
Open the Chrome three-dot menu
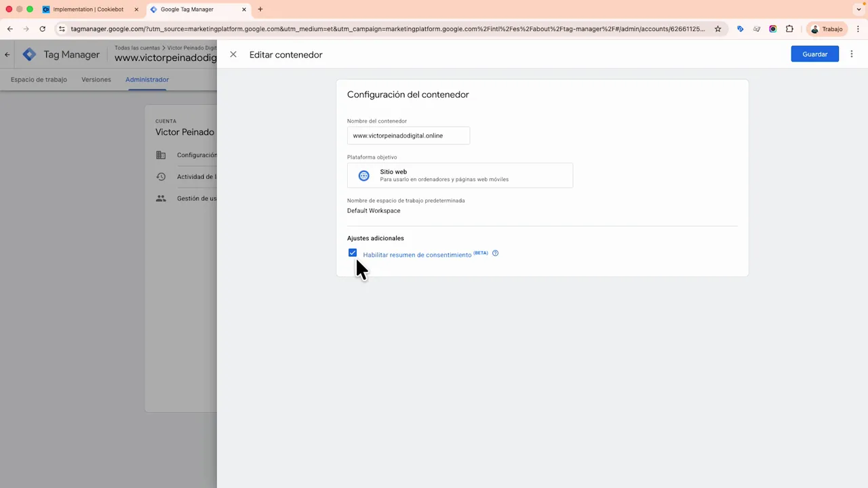point(859,29)
